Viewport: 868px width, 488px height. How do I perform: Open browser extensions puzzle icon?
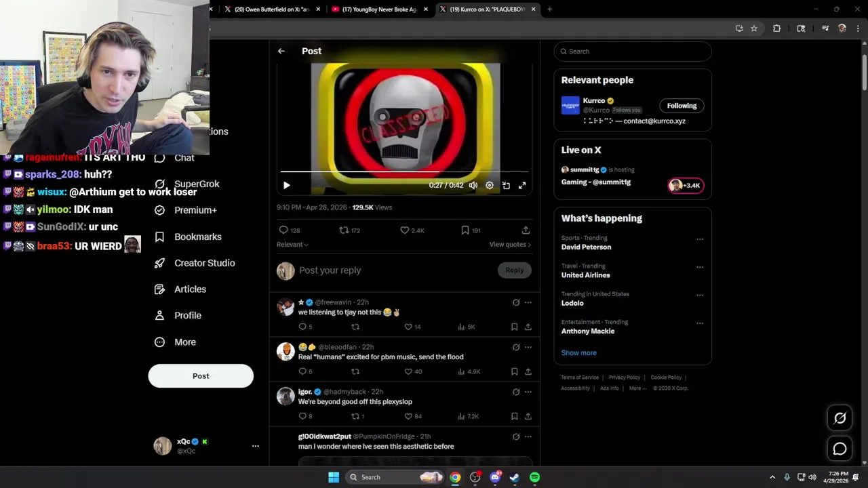coord(776,28)
